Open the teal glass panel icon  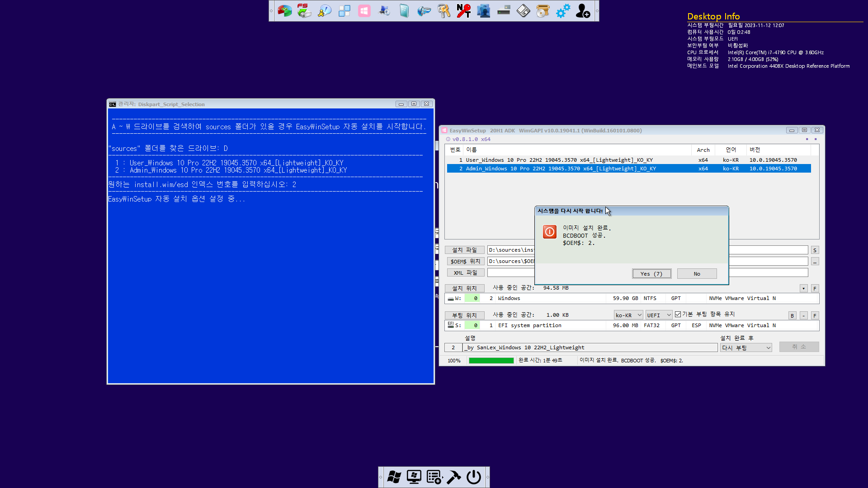[x=404, y=10]
